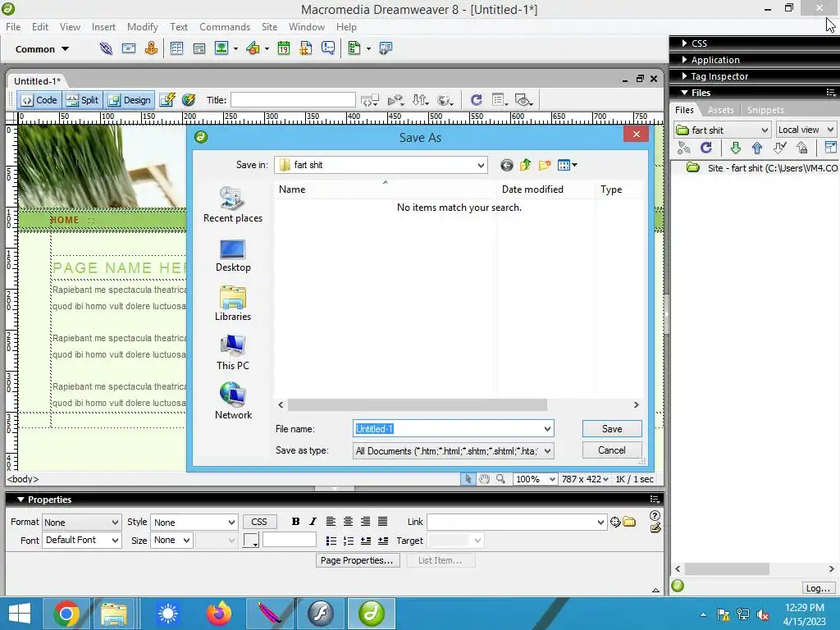The width and height of the screenshot is (840, 630).
Task: Click the Go back arrow in Save As
Action: (506, 165)
